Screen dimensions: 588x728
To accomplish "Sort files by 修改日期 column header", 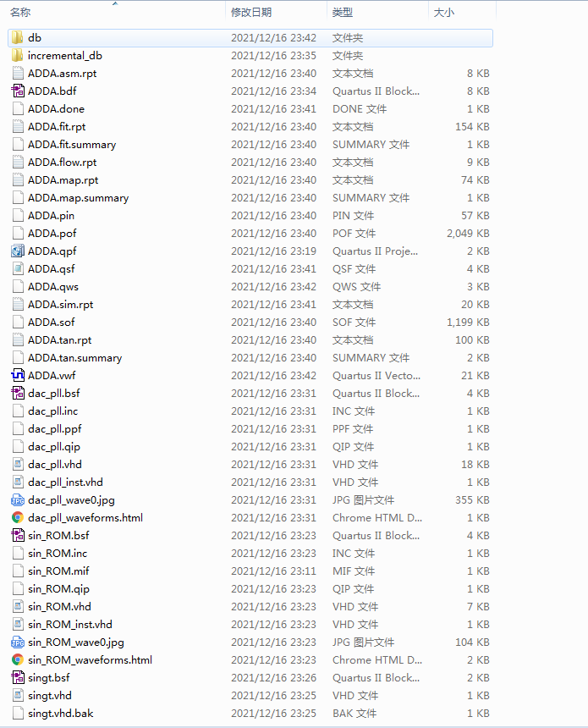I will tap(251, 13).
